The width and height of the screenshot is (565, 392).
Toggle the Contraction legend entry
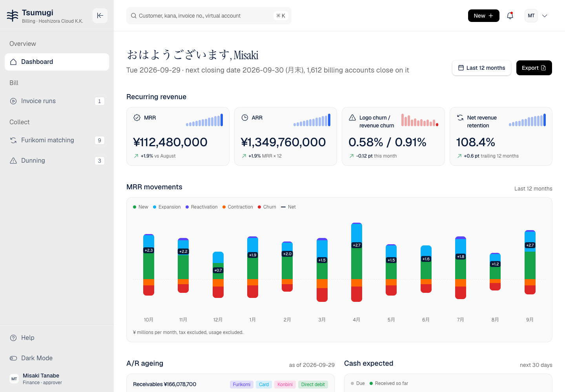coord(237,207)
